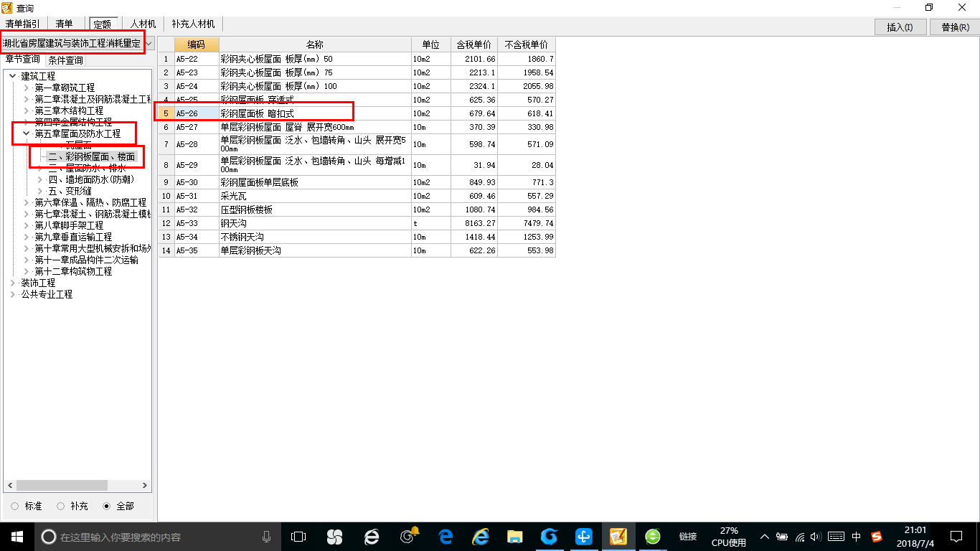Open the Task View taskbar icon
The width and height of the screenshot is (980, 551).
[298, 537]
